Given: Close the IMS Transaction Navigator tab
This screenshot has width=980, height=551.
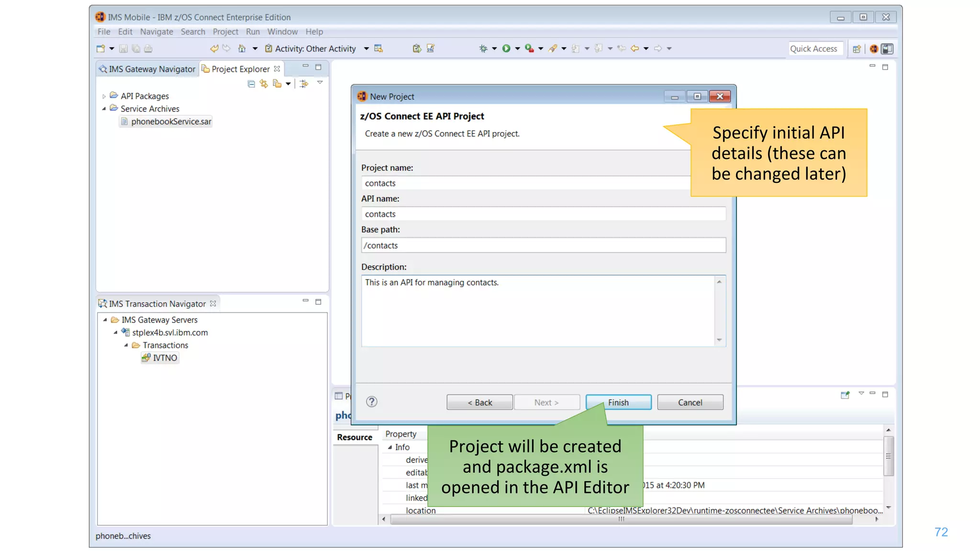Looking at the screenshot, I should (x=213, y=303).
